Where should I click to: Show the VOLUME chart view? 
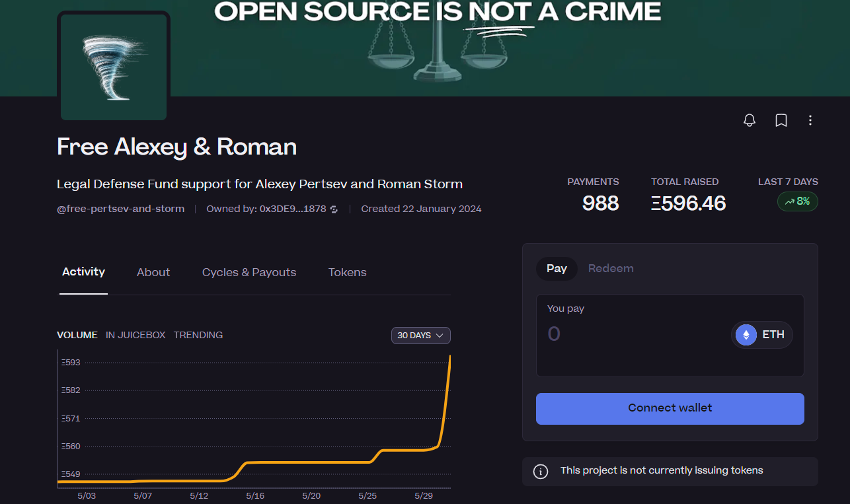coord(77,335)
